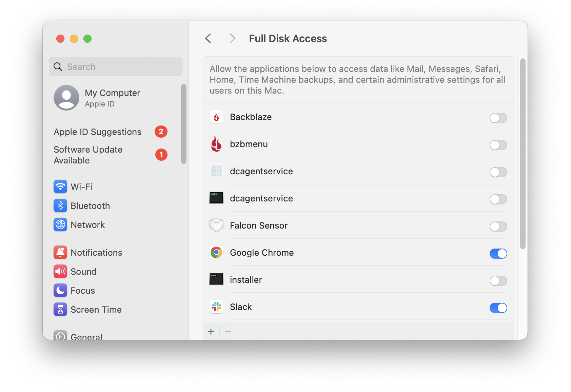The height and width of the screenshot is (392, 571).
Task: Switch off Slack disk access toggle
Action: point(498,308)
